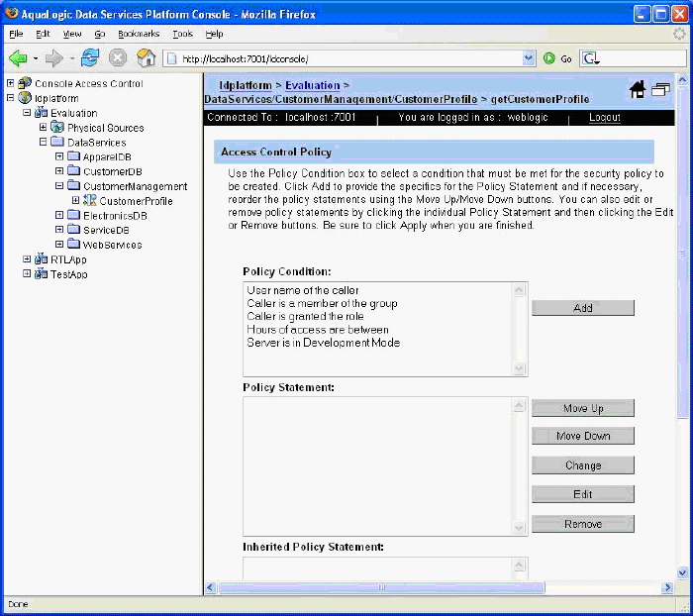This screenshot has height=616, width=693.
Task: Collapse the ldplatform tree node
Action: coord(11,98)
